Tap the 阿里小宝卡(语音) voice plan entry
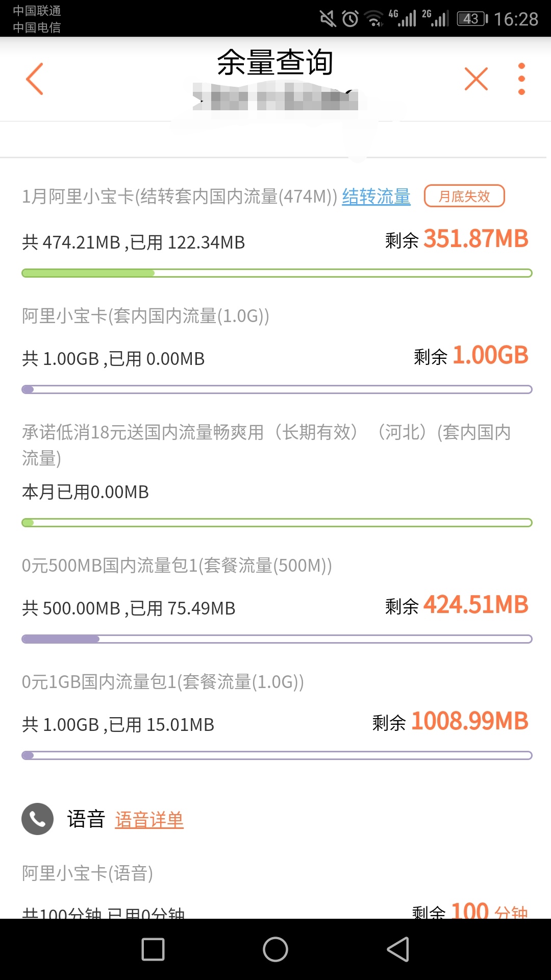The image size is (551, 980). pos(87,873)
